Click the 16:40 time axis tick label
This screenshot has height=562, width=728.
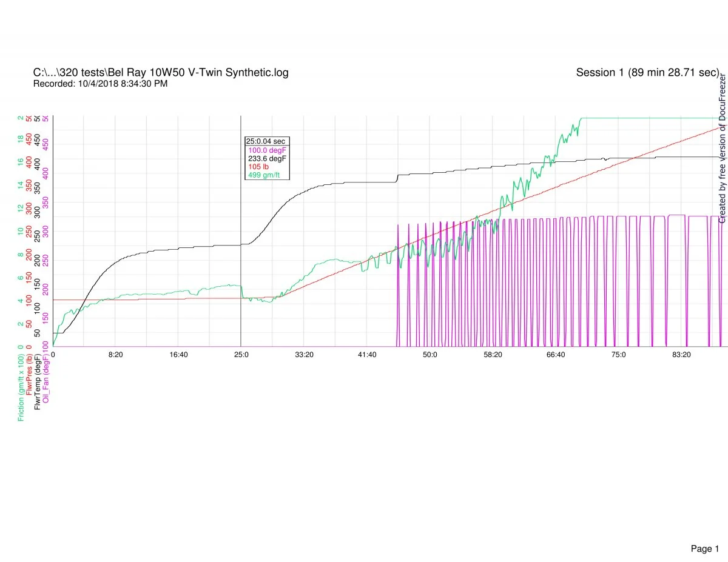coord(178,355)
